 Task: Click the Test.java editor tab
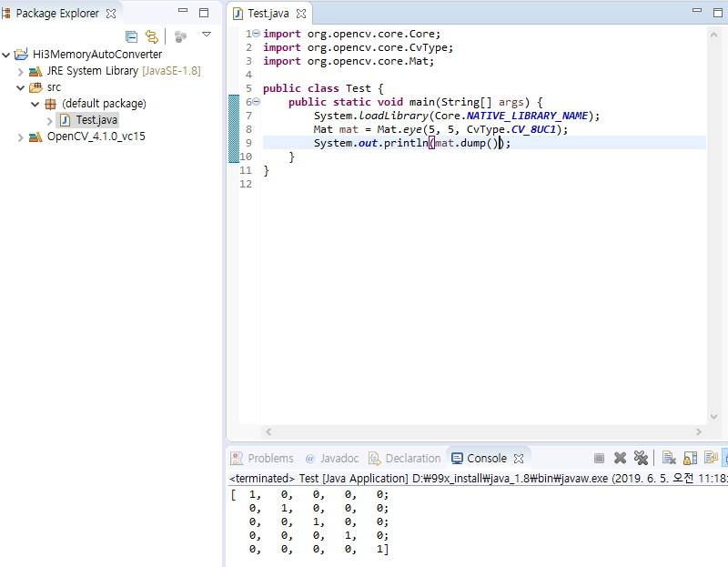[x=268, y=14]
